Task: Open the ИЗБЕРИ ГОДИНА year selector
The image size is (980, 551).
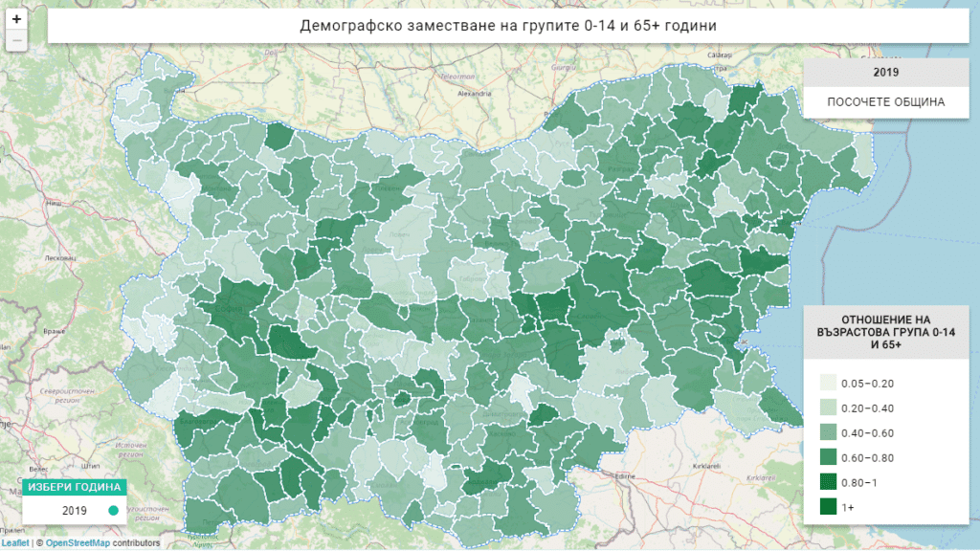Action: tap(75, 487)
